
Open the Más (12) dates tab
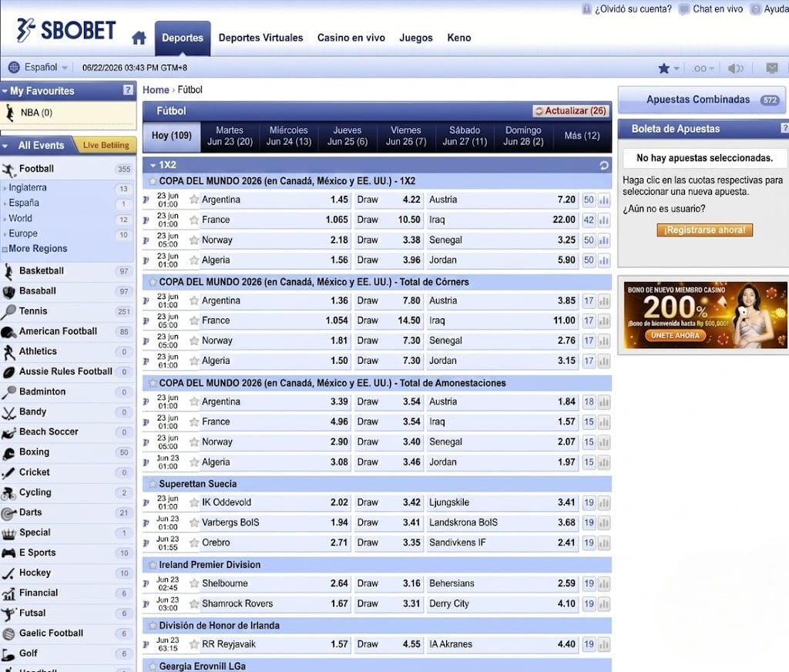click(582, 136)
